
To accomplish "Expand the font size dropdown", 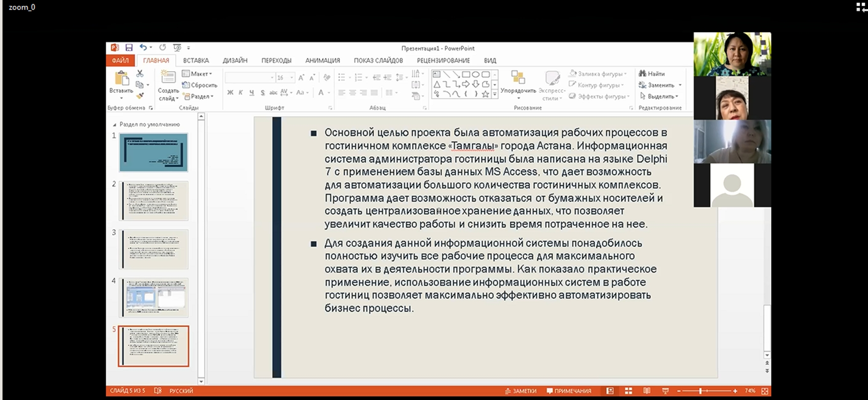I will [x=291, y=78].
